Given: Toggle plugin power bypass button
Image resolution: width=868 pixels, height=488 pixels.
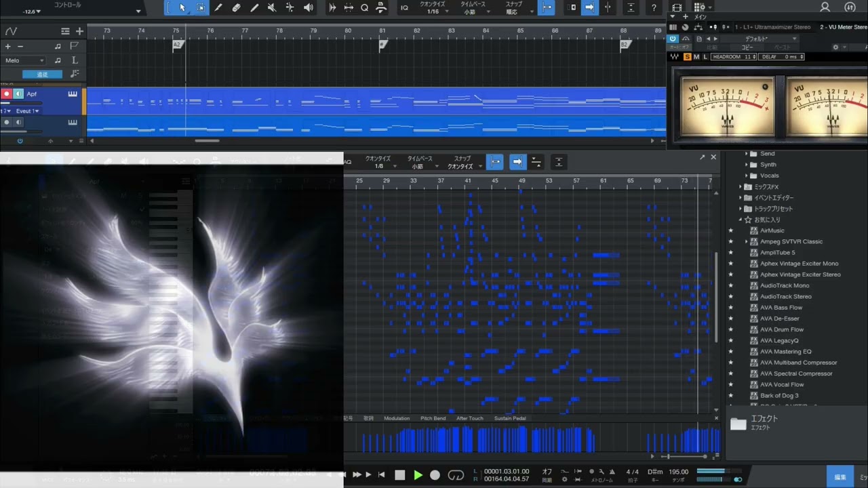Looking at the screenshot, I should (673, 39).
